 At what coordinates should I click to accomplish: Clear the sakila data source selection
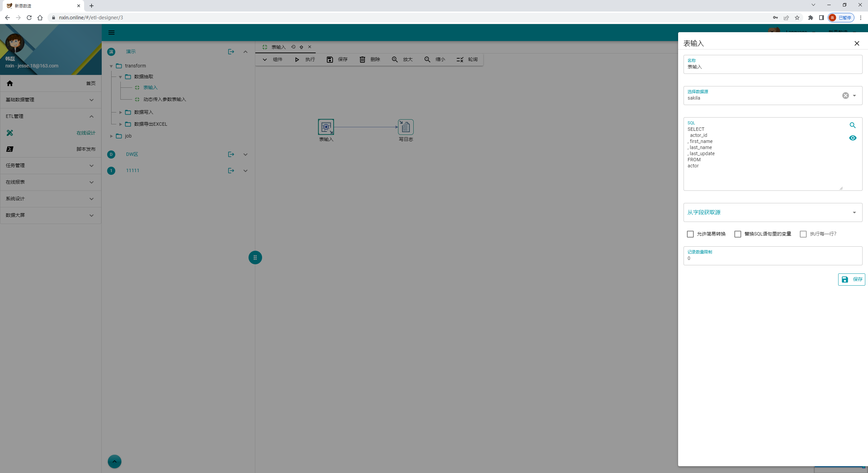[x=845, y=96]
